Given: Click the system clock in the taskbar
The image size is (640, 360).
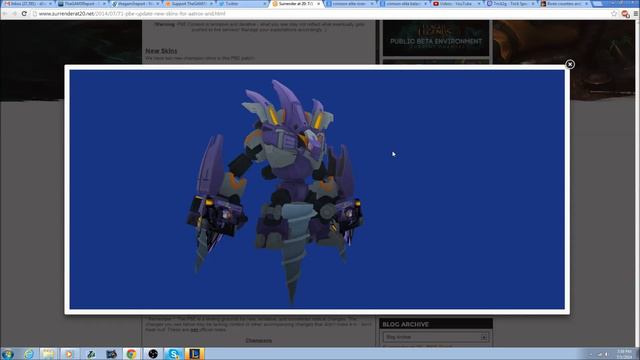Looking at the screenshot, I should click(624, 354).
